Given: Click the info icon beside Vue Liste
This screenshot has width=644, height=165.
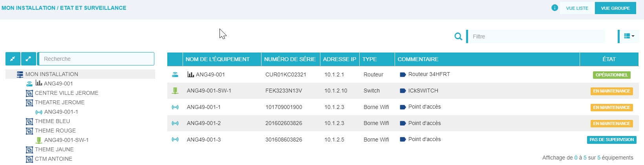Looking at the screenshot, I should (554, 8).
